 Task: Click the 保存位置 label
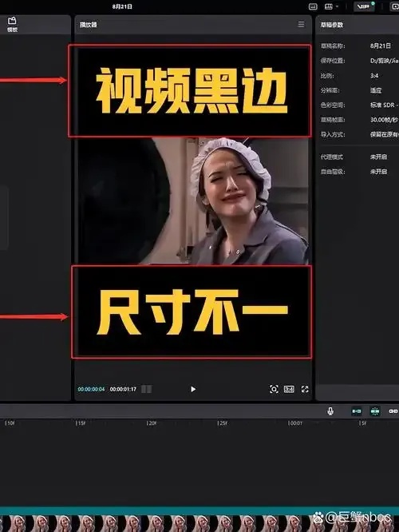(333, 61)
